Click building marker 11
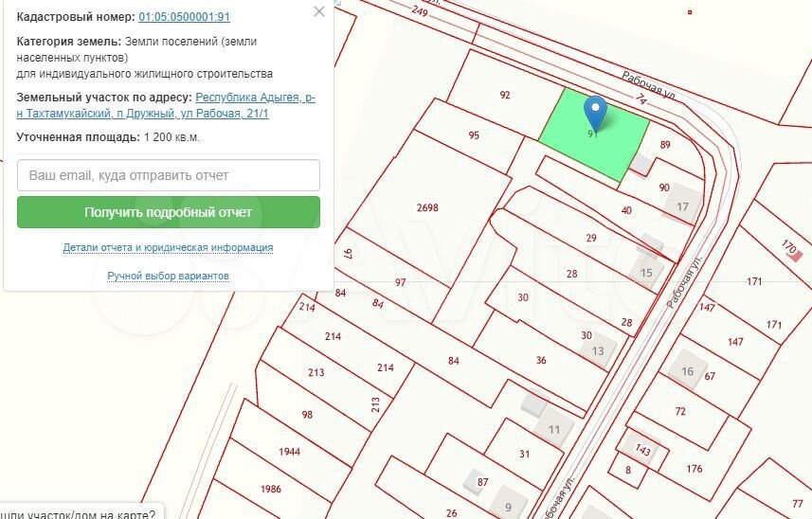 (554, 429)
